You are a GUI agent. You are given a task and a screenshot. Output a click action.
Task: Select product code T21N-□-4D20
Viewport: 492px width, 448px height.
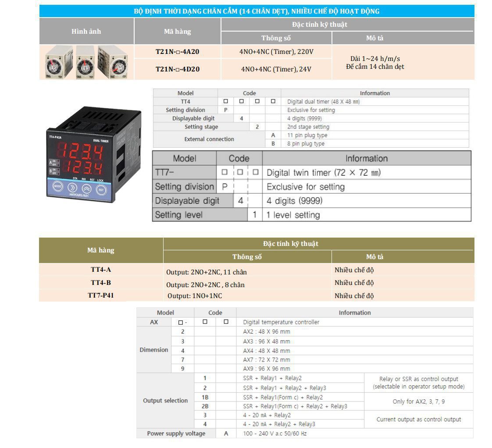[178, 69]
